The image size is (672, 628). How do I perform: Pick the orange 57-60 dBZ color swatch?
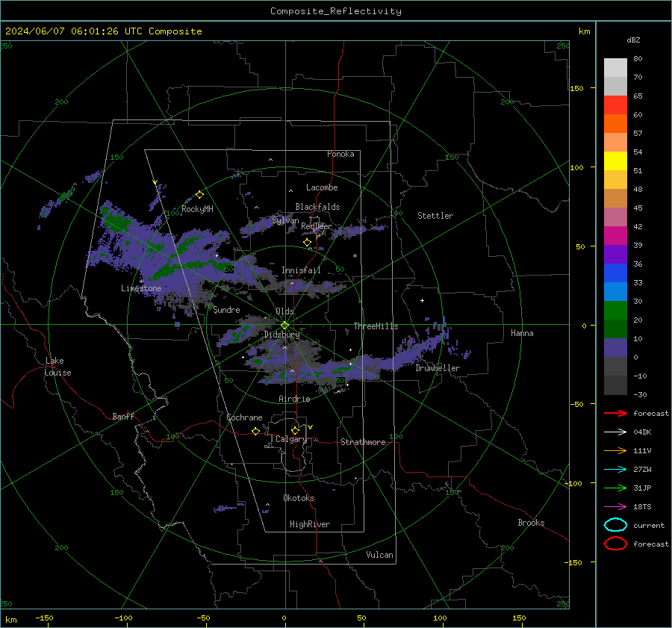click(615, 124)
